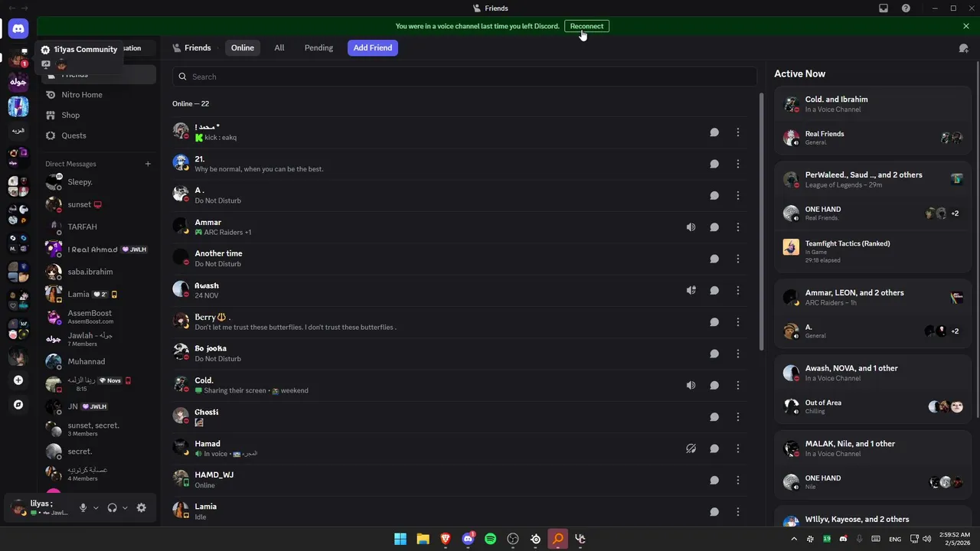Click the speaker icon on Ammar's row
The height and width of the screenshot is (551, 980).
pyautogui.click(x=691, y=227)
